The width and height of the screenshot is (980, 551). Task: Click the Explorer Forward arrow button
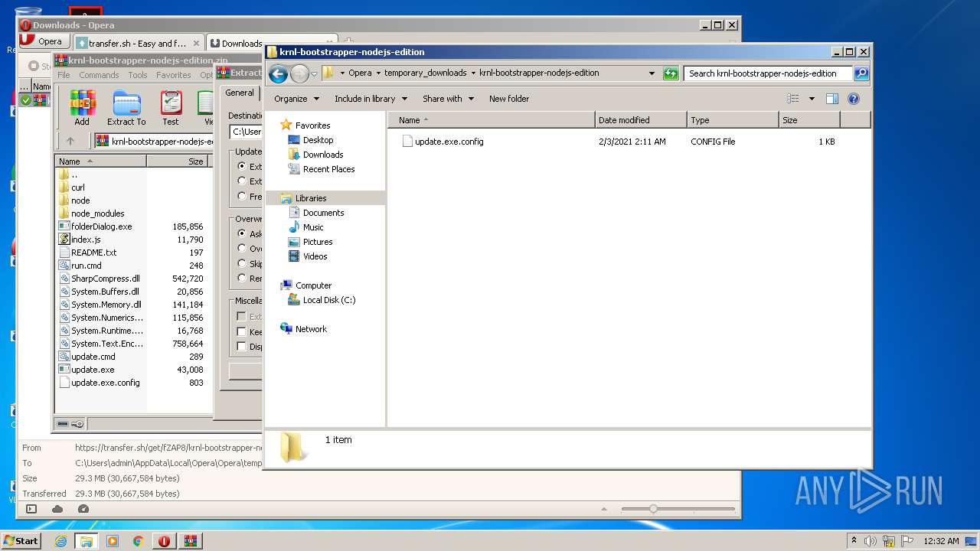point(299,73)
